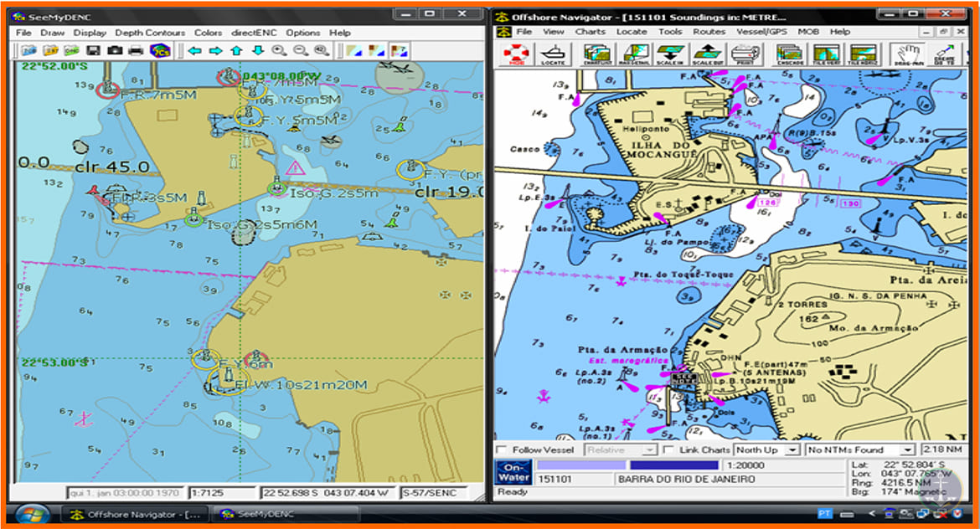Trigger the MOB lifebuoy toolbar button
980x529 pixels.
pos(517,54)
